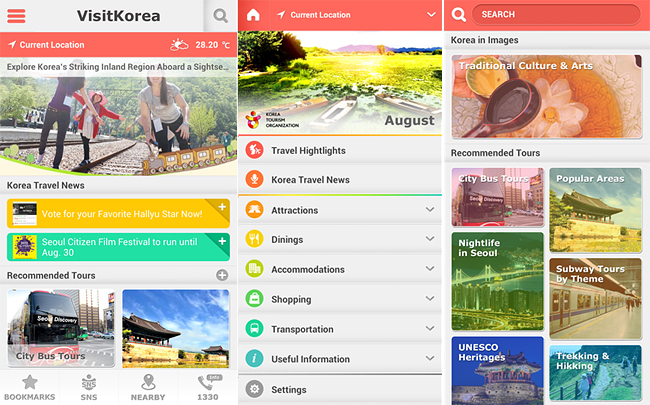The height and width of the screenshot is (405, 650).
Task: Tap the white home icon
Action: (253, 15)
